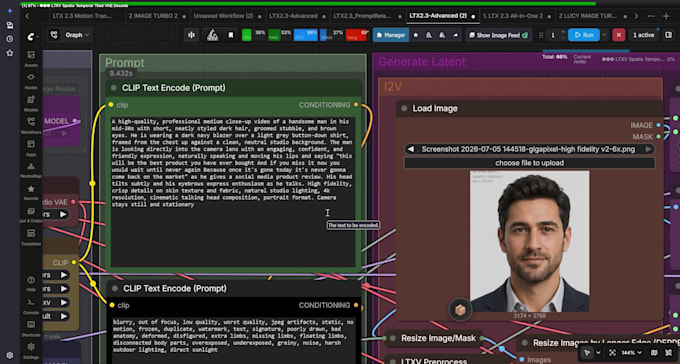Screen dimensions: 680x364
Task: Open the Screenshot filename combo box
Action: (x=529, y=149)
